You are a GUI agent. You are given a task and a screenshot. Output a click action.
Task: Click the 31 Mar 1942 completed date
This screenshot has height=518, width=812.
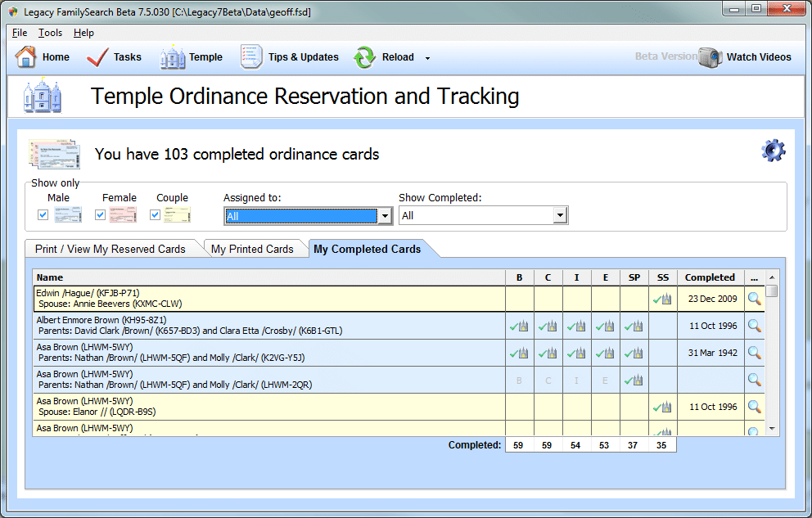713,353
